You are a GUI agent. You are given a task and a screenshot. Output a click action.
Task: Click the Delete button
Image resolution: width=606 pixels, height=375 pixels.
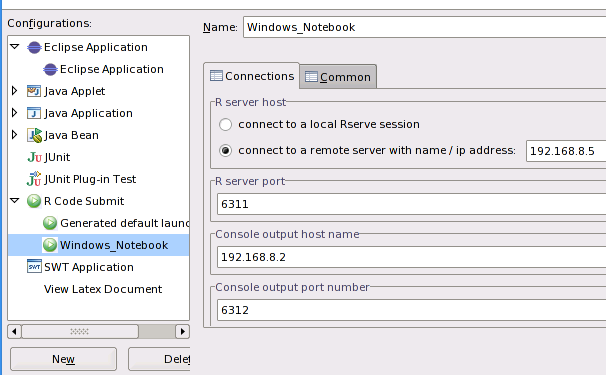(x=159, y=359)
